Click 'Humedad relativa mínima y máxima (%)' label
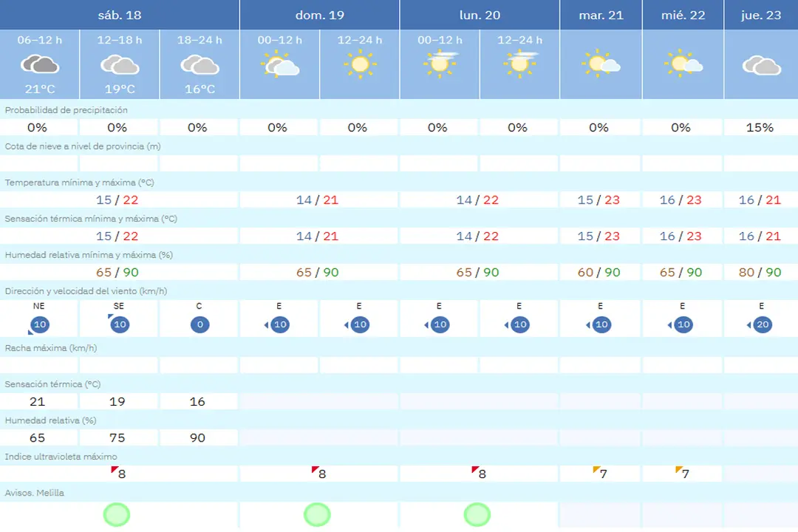This screenshot has height=532, width=798. tap(89, 254)
